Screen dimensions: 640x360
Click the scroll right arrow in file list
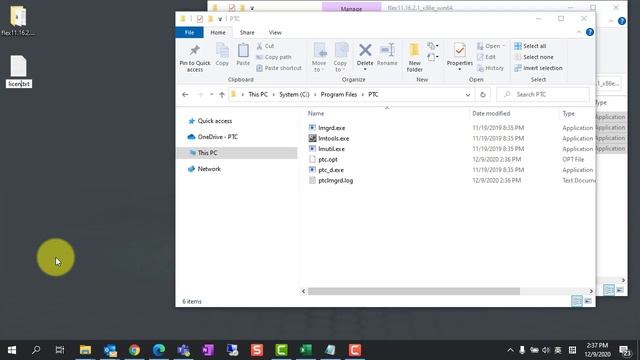coord(591,291)
